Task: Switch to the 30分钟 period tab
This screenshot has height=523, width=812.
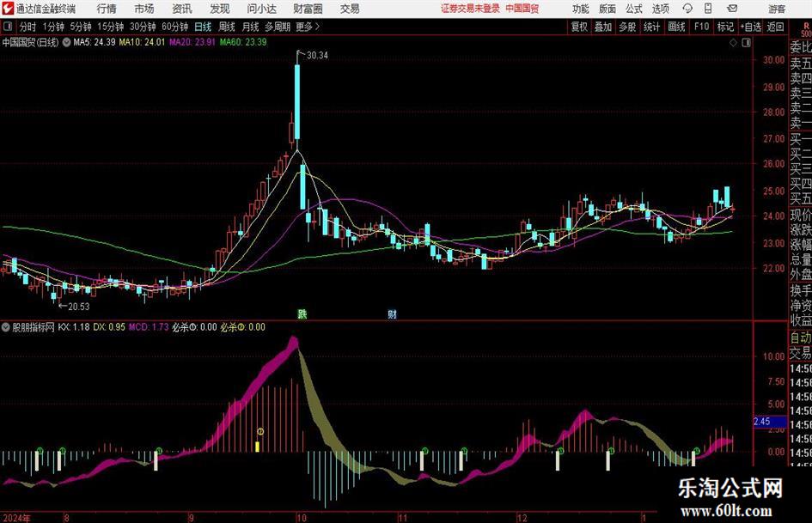Action: click(x=143, y=27)
